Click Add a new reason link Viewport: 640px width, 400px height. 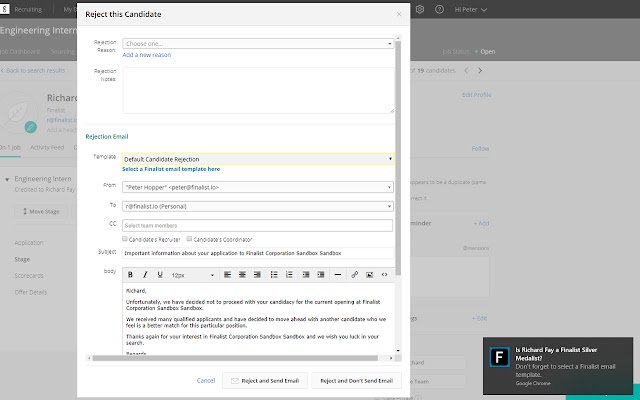tap(147, 55)
